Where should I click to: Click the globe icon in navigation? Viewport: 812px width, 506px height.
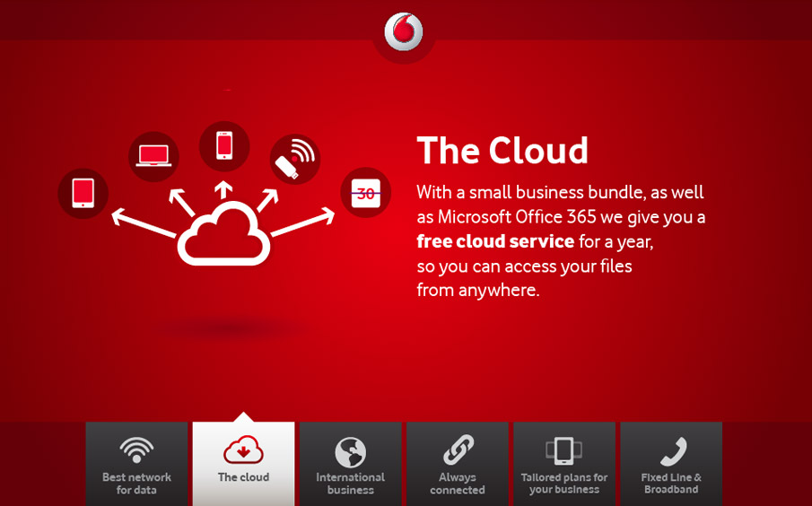tap(350, 451)
